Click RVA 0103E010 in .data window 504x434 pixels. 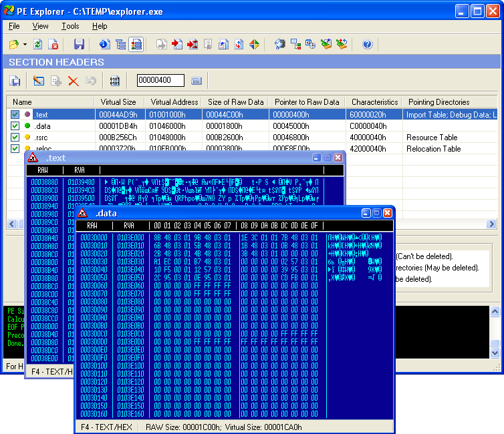coord(130,246)
